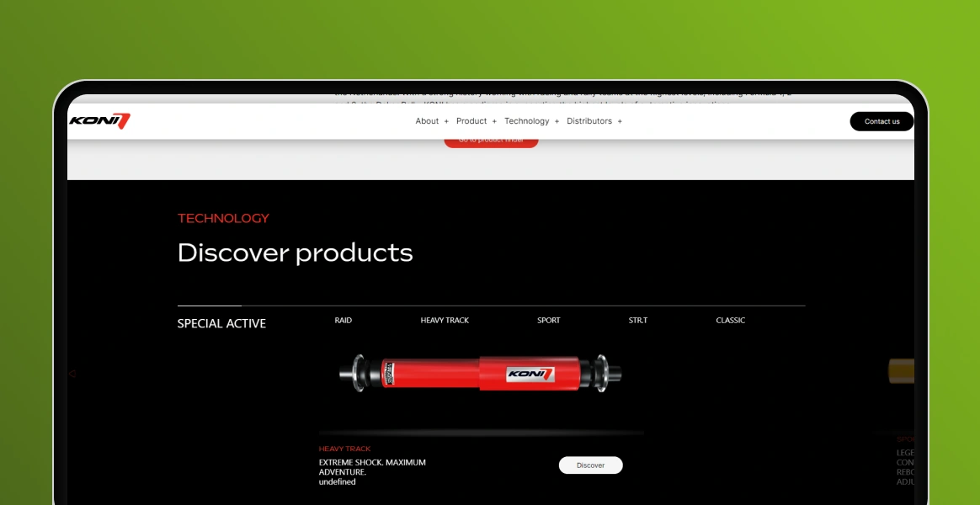Open the About menu

click(x=427, y=121)
